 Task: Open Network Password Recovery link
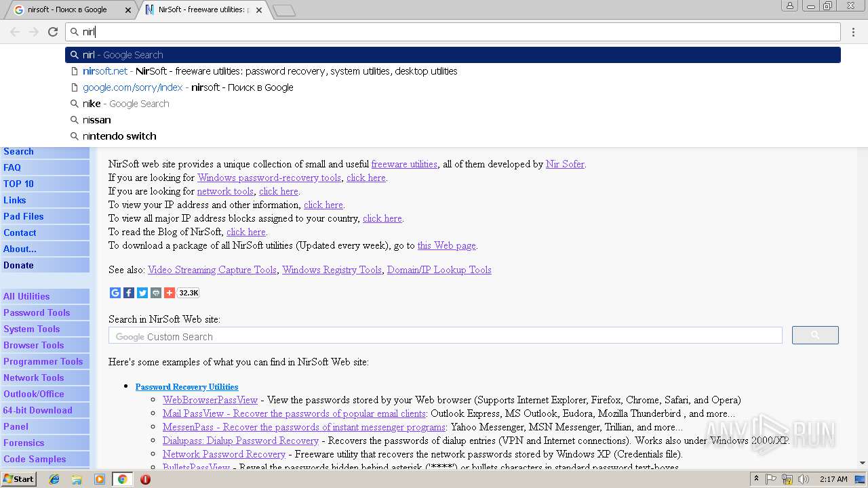pyautogui.click(x=224, y=454)
